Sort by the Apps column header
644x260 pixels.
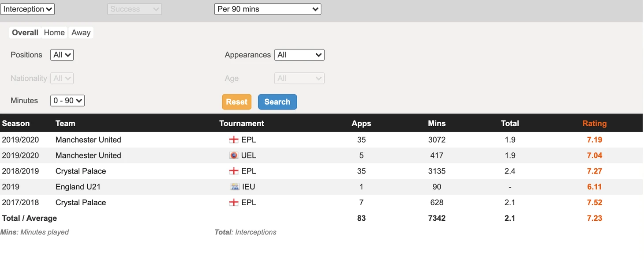[x=361, y=124]
